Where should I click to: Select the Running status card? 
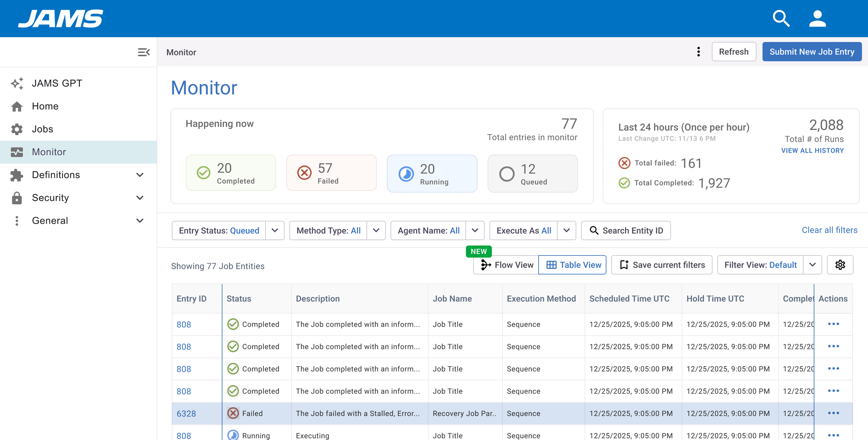[x=432, y=174]
